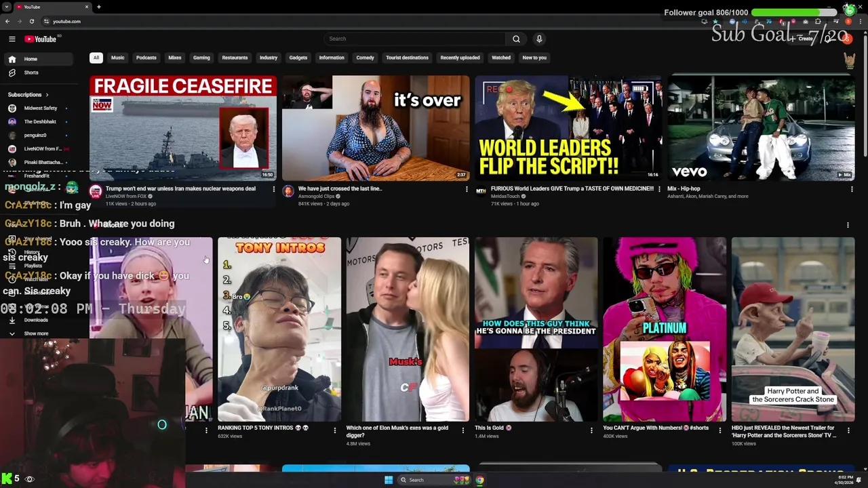Screen dimensions: 868x488
Task: Select the Information filter chip
Action: (x=332, y=58)
